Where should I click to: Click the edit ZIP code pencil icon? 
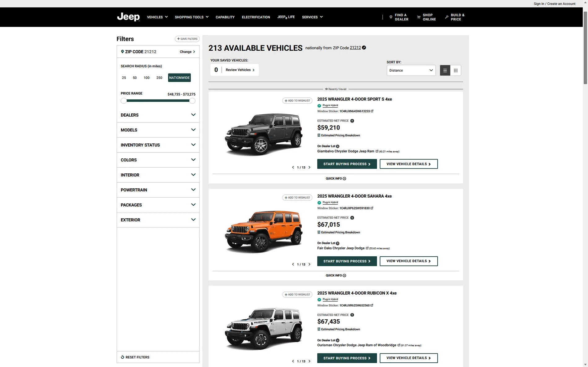click(x=364, y=48)
